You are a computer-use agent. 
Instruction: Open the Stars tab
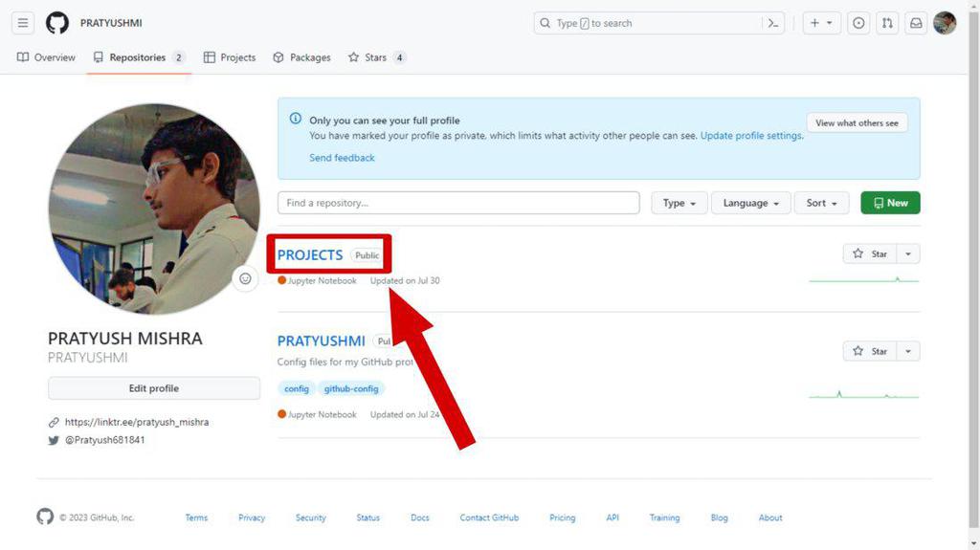(x=377, y=57)
